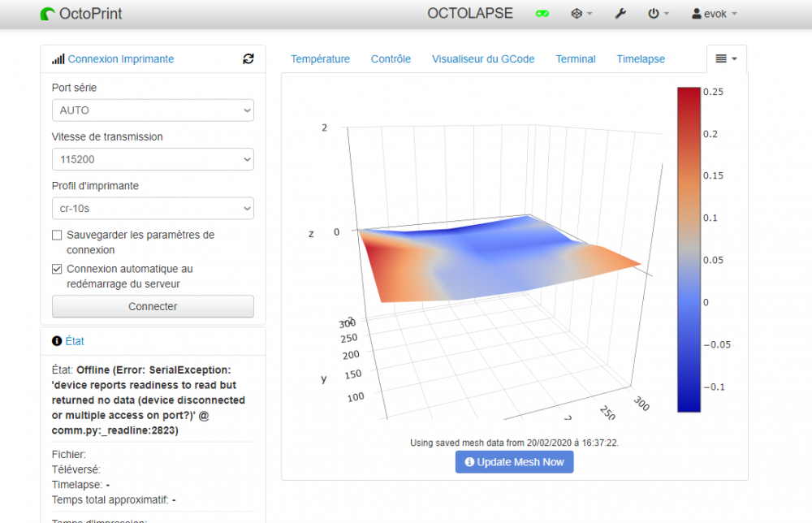
Task: Open the Profil d'imprimante cr-10s dropdown
Action: pyautogui.click(x=153, y=208)
